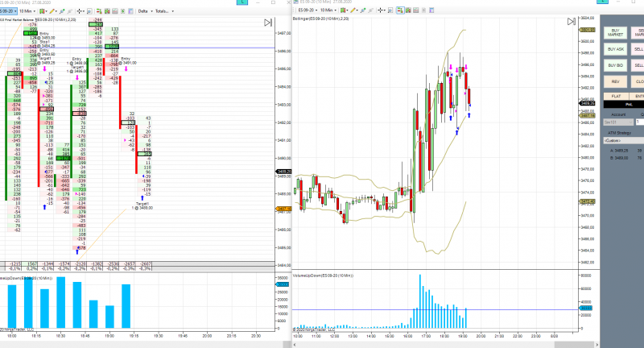Click the Bollinger indicator label on right chart
Viewport: 644px width, 348px height.
320,19
